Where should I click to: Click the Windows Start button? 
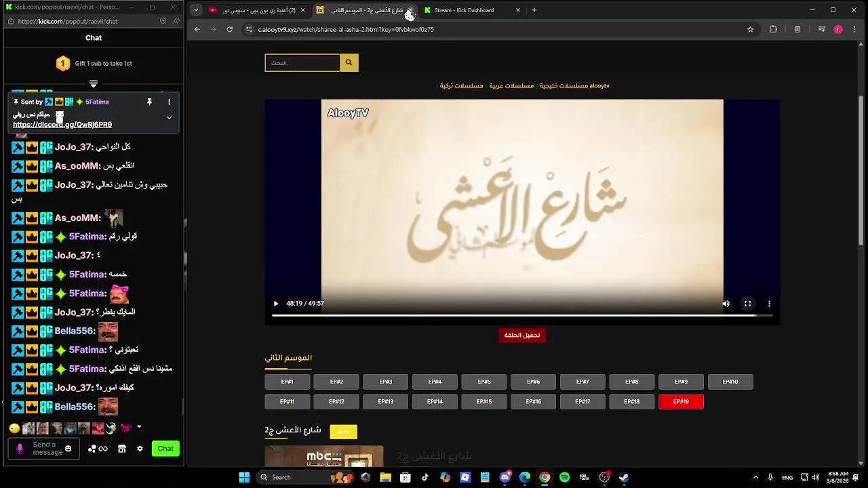click(244, 477)
